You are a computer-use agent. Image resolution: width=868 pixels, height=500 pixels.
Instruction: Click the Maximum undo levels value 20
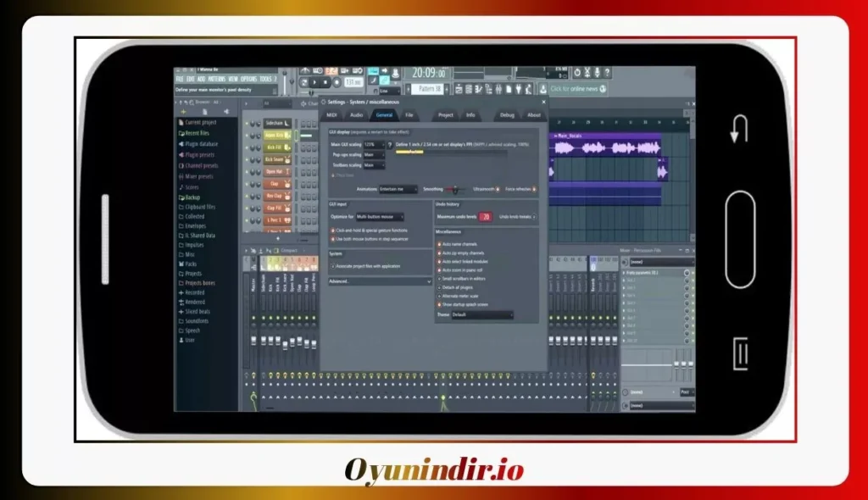click(486, 217)
